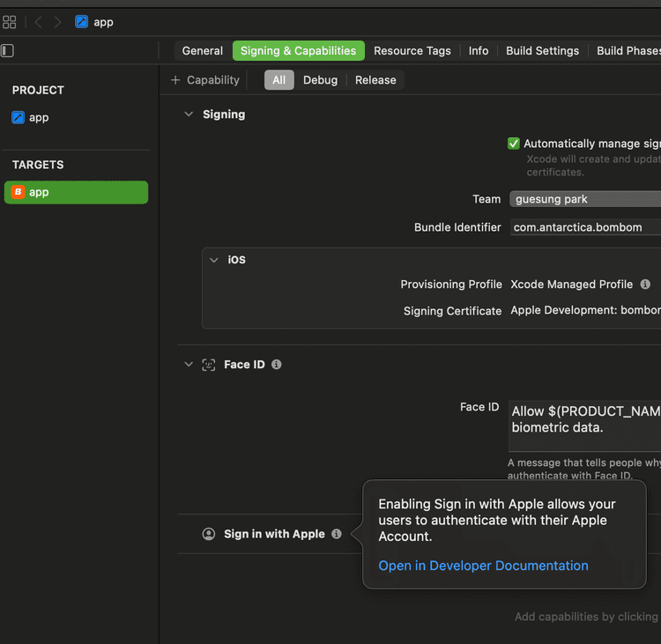Show info for Xcode Managed Profile
This screenshot has height=644, width=661.
point(645,284)
